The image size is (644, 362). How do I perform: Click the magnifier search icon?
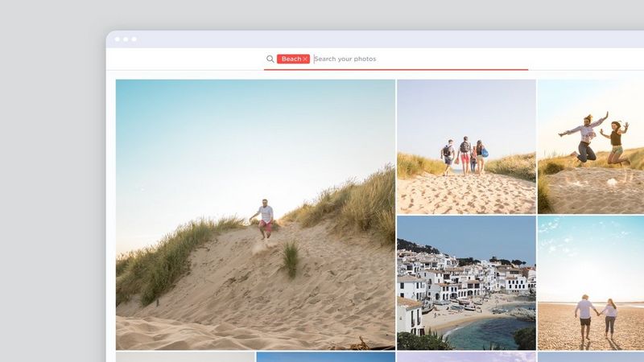click(270, 59)
